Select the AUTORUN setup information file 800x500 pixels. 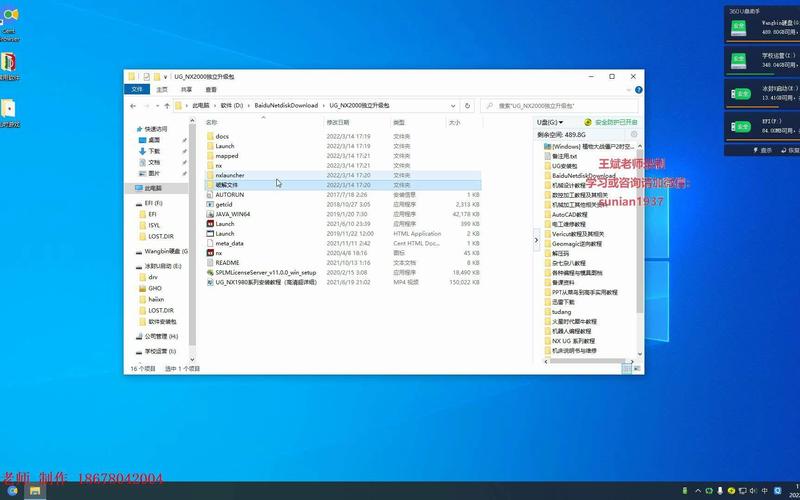point(230,194)
